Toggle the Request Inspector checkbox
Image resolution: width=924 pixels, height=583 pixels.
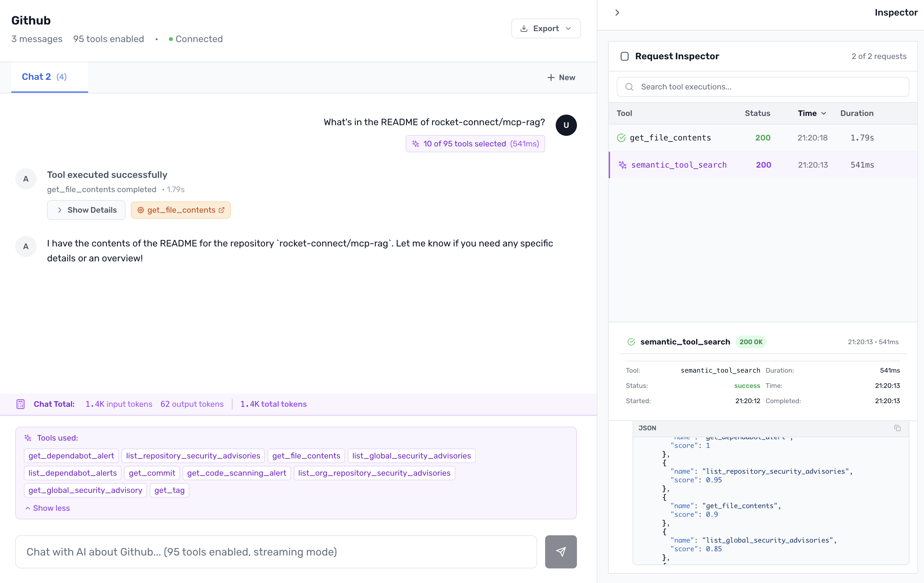(x=624, y=56)
